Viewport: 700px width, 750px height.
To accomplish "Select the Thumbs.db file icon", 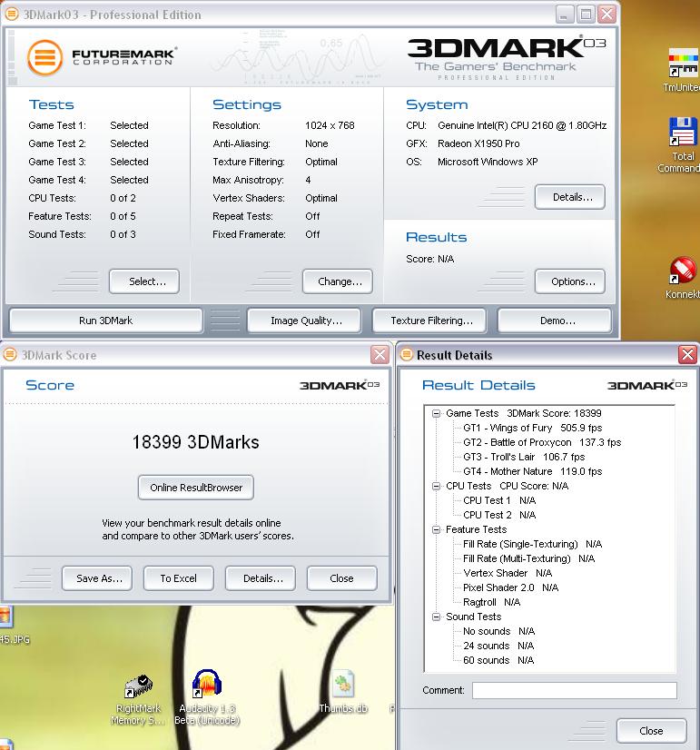I will pos(343,692).
